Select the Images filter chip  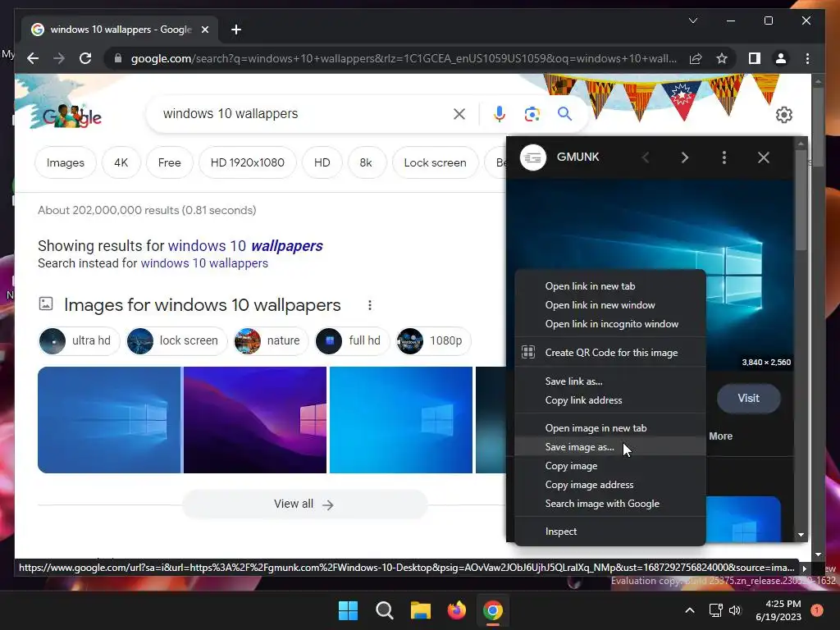[x=66, y=162]
